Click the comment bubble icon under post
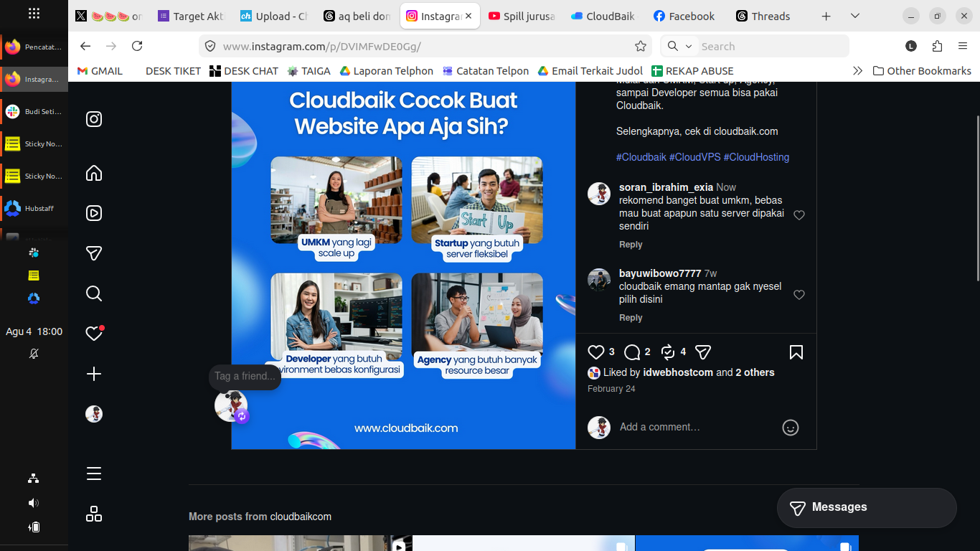980x551 pixels. (632, 352)
